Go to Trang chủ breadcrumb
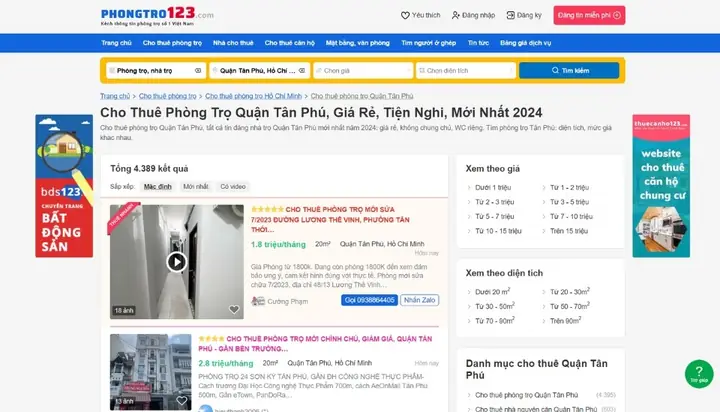The image size is (720, 412). [x=115, y=96]
